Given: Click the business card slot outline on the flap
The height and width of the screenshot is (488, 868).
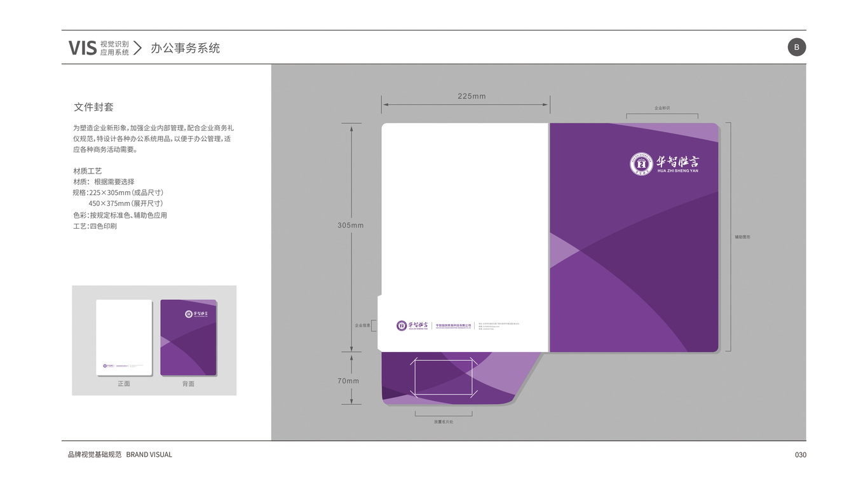Looking at the screenshot, I should [x=444, y=378].
